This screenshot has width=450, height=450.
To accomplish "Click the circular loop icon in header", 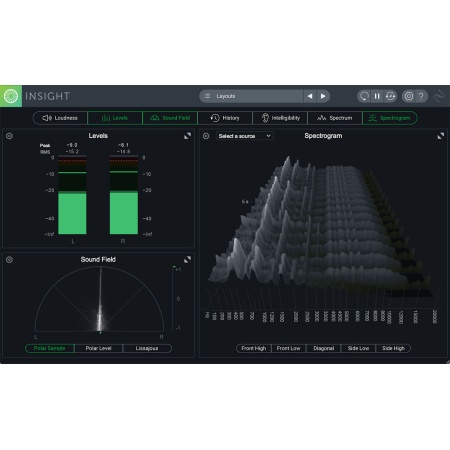I will pyautogui.click(x=364, y=96).
